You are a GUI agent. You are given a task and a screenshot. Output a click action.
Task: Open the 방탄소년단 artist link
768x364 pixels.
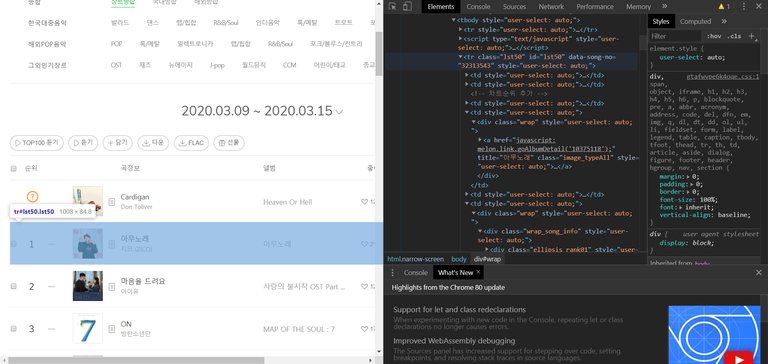coord(136,334)
